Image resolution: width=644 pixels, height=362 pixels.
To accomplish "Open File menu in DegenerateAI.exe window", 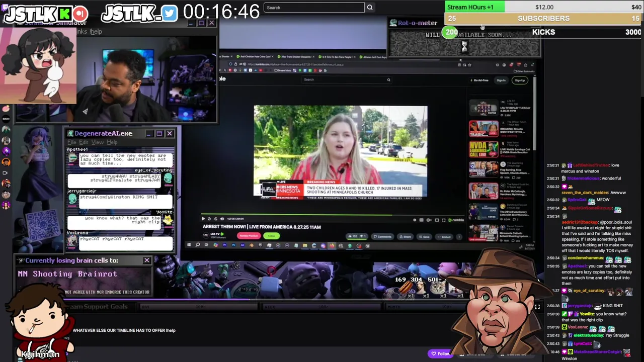I will coord(72,142).
